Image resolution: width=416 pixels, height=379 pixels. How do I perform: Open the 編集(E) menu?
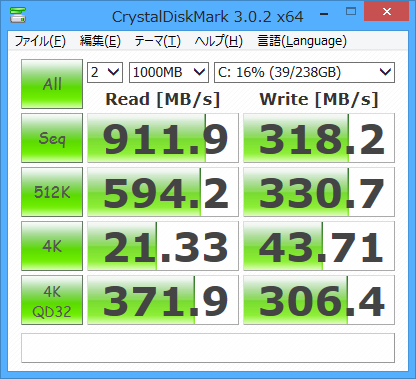[x=100, y=41]
